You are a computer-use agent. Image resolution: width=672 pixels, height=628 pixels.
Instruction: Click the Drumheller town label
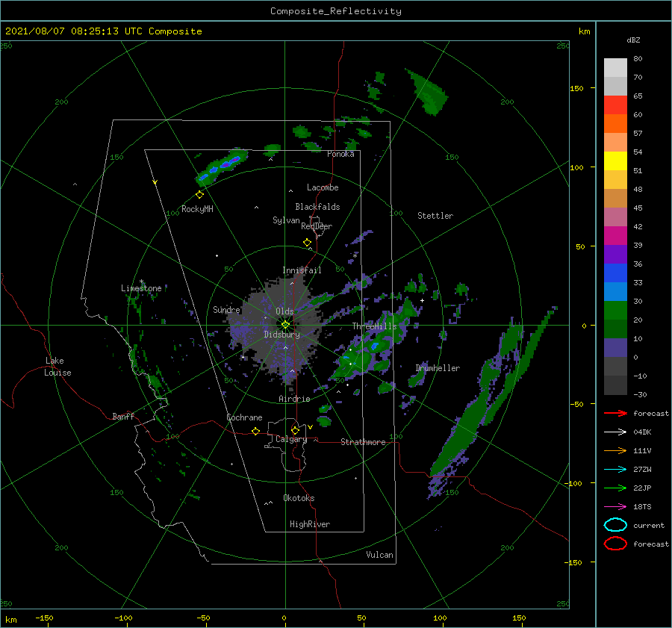pyautogui.click(x=438, y=368)
